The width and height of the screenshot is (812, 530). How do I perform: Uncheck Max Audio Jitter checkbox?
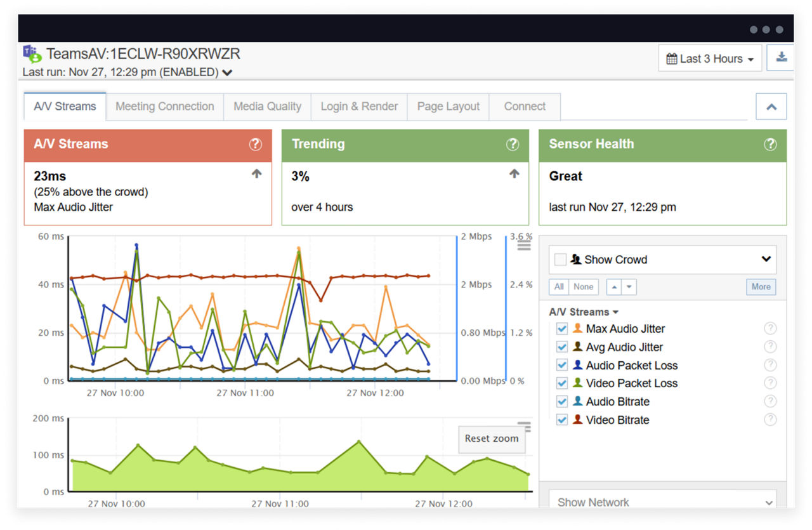pyautogui.click(x=561, y=329)
